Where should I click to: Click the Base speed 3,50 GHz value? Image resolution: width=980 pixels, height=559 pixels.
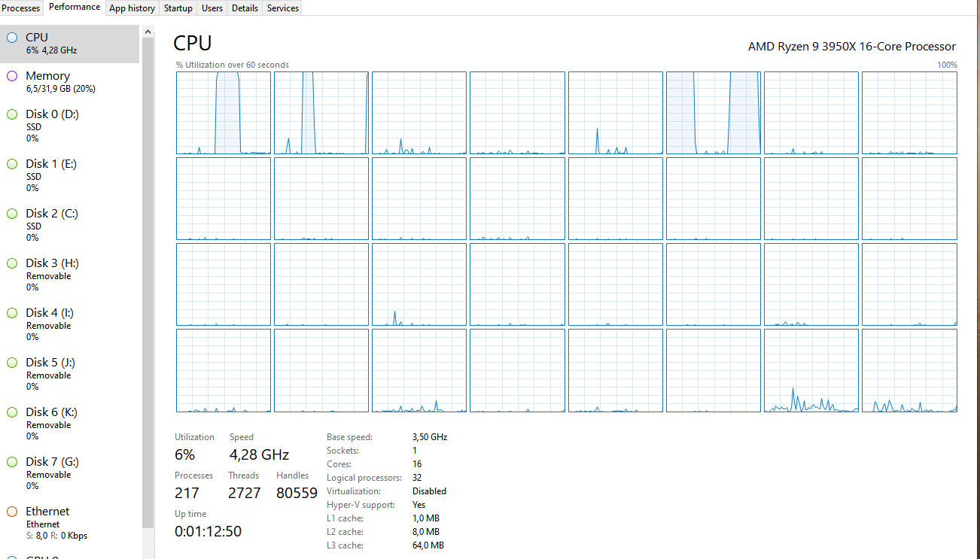430,437
